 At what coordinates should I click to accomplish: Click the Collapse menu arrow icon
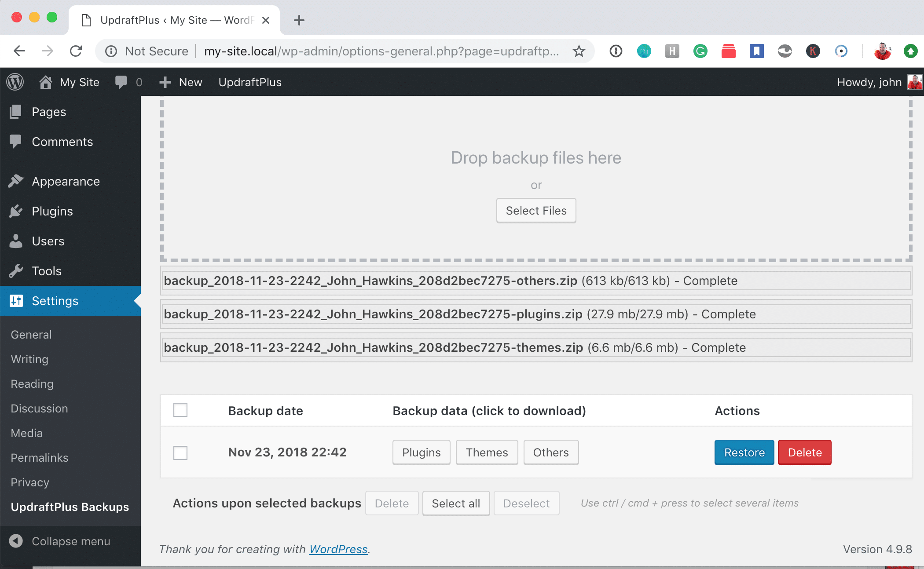pyautogui.click(x=16, y=541)
